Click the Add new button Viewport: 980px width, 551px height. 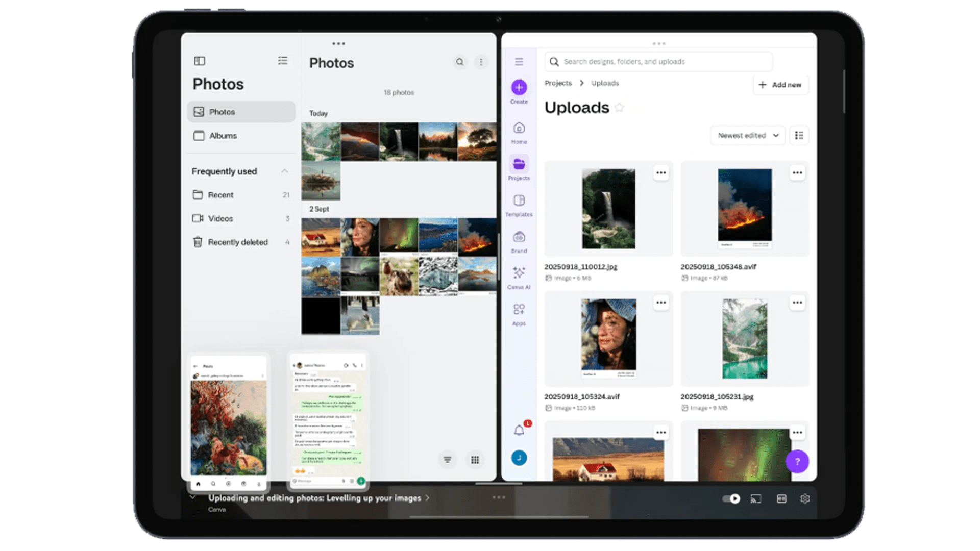click(780, 85)
